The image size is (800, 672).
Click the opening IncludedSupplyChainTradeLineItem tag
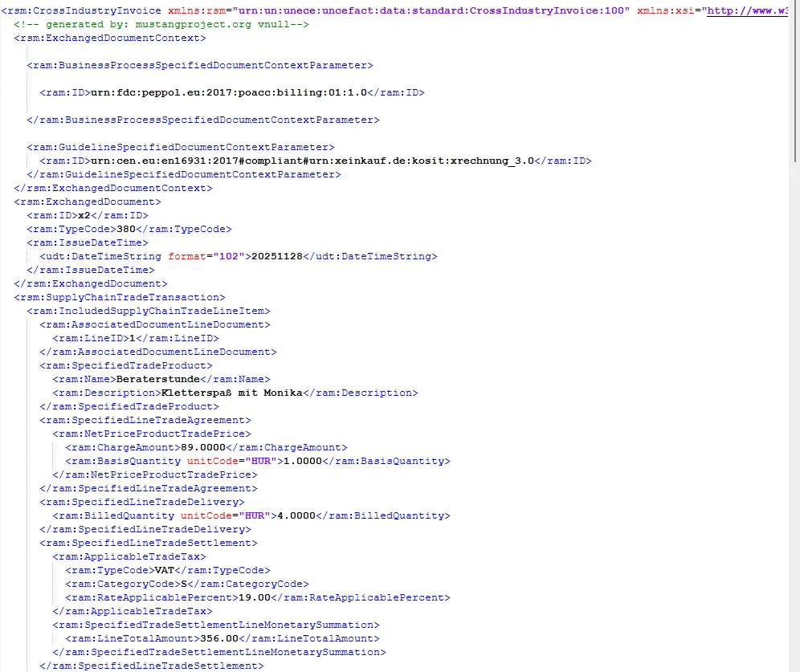(148, 311)
